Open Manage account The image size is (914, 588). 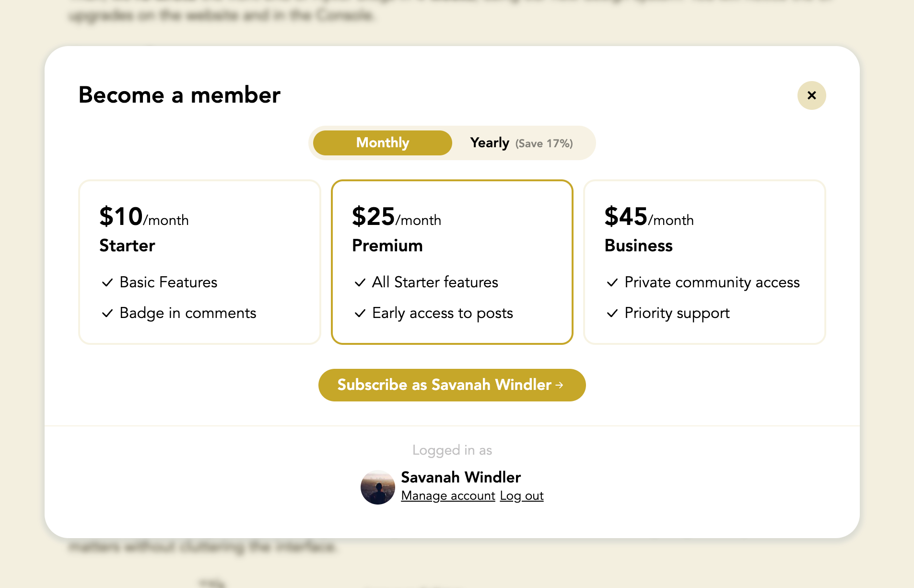pos(447,495)
